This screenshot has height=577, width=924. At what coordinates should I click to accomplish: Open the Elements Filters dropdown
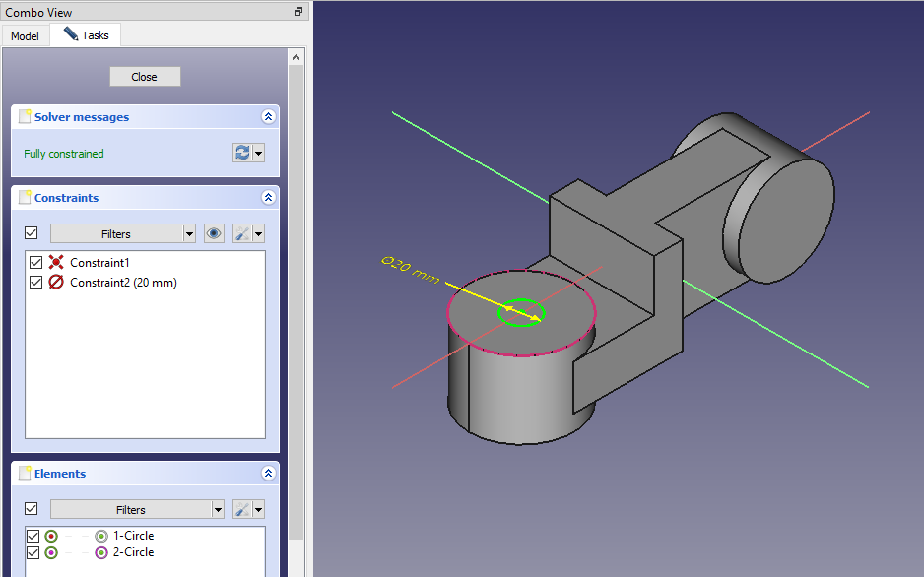[137, 509]
